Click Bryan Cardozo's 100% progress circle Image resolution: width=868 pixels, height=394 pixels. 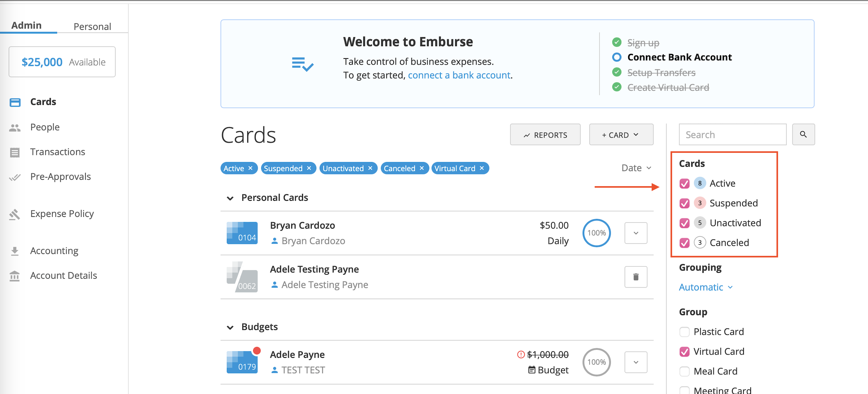pos(596,233)
